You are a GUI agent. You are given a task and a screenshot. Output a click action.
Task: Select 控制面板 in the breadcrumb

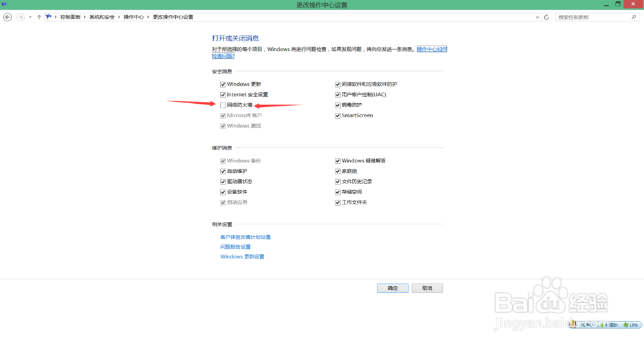click(x=70, y=17)
